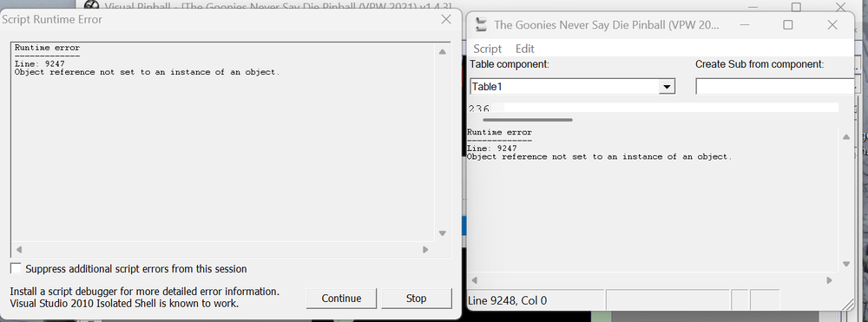The image size is (868, 322).
Task: Open the Edit menu
Action: point(525,49)
